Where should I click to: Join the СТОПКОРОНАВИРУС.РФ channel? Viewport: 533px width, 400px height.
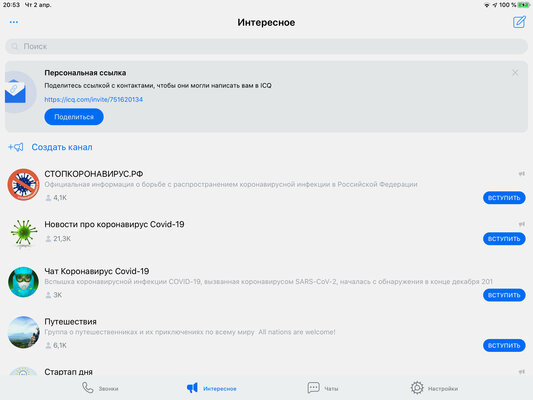pos(504,198)
